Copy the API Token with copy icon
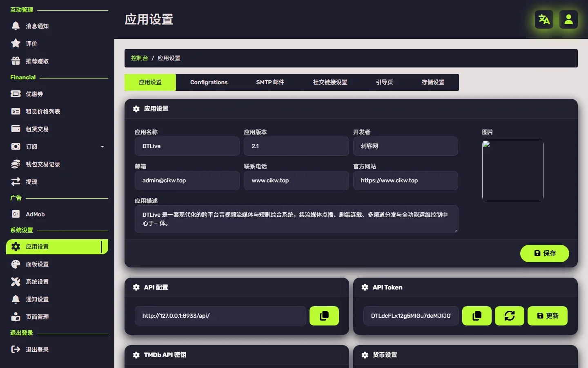Viewport: 588px width, 368px height. coord(477,316)
